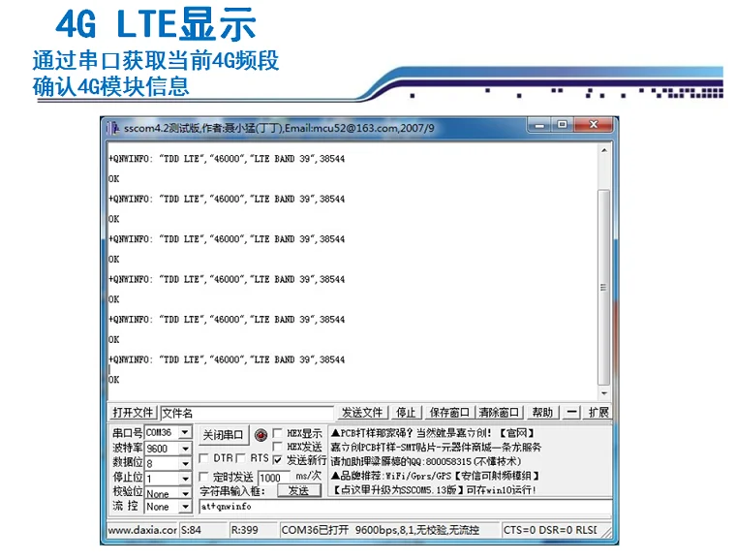Image resolution: width=736 pixels, height=560 pixels.
Task: Open the 串口号 COM36 dropdown
Action: (185, 432)
